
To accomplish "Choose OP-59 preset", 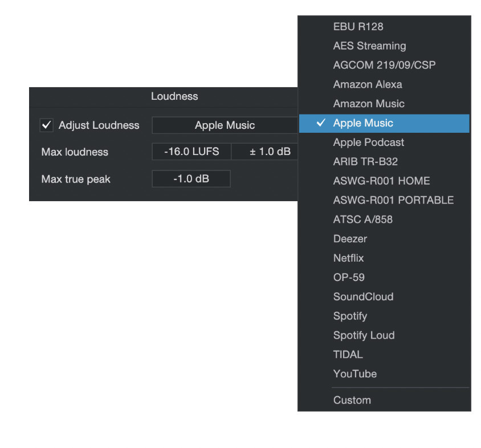I will (x=384, y=278).
